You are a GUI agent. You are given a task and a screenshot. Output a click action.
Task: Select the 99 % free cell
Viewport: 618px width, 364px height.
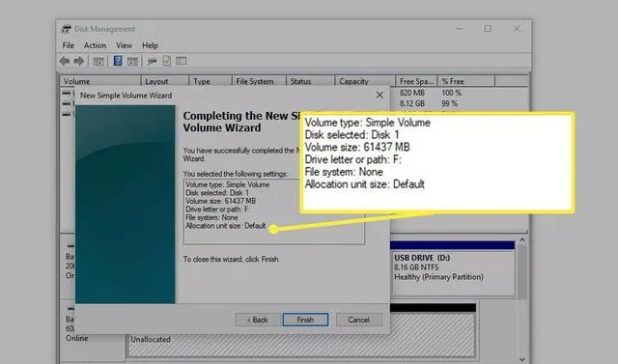coord(449,103)
